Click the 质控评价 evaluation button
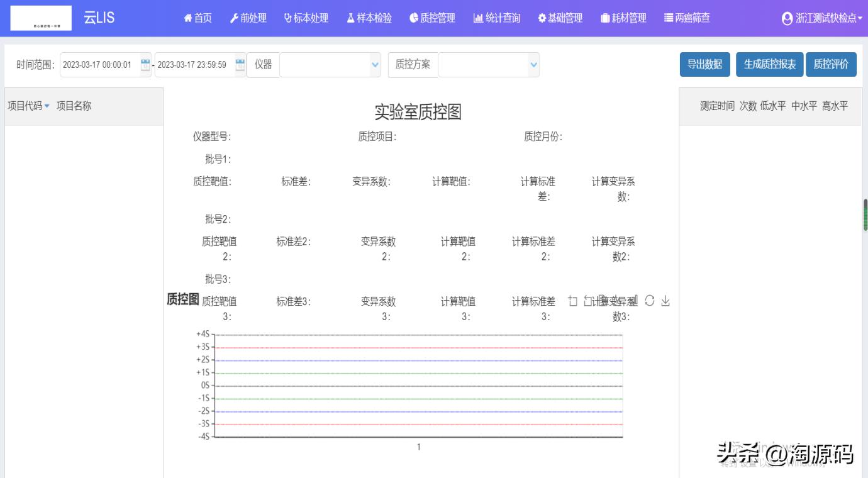 click(x=832, y=64)
